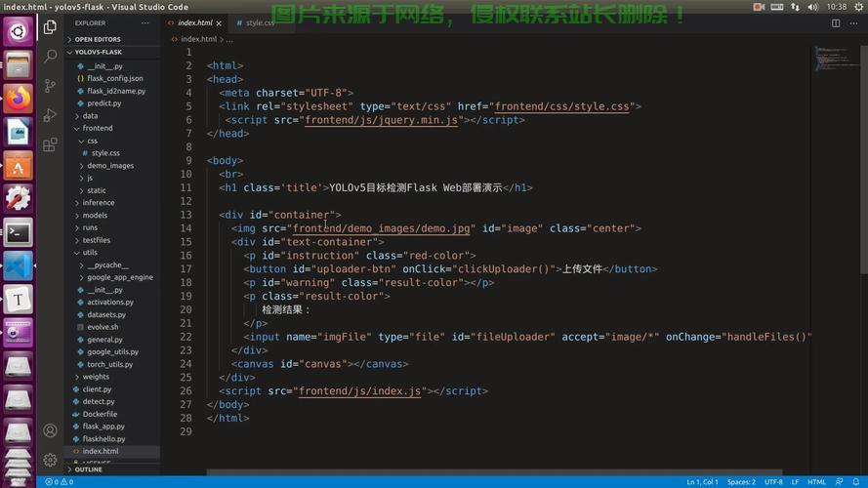This screenshot has height=488, width=868.
Task: Expand the js folder
Action: pos(90,178)
